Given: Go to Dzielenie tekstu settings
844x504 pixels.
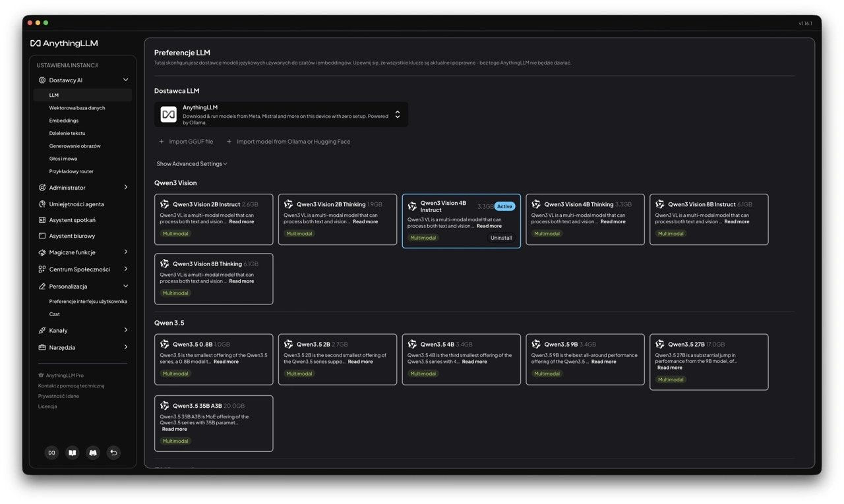Looking at the screenshot, I should tap(67, 133).
